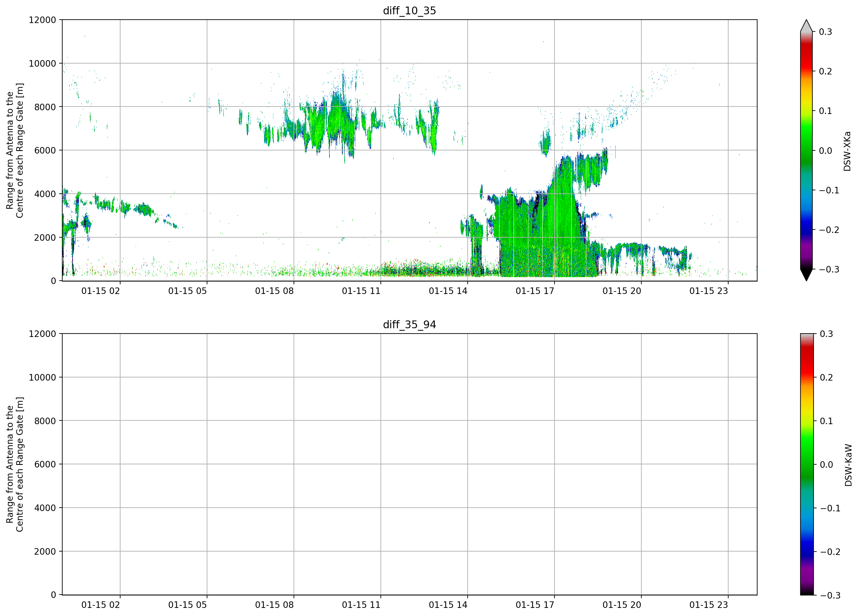Click the 4000 range tick of diff_10_35
This screenshot has width=859, height=616.
click(45, 194)
